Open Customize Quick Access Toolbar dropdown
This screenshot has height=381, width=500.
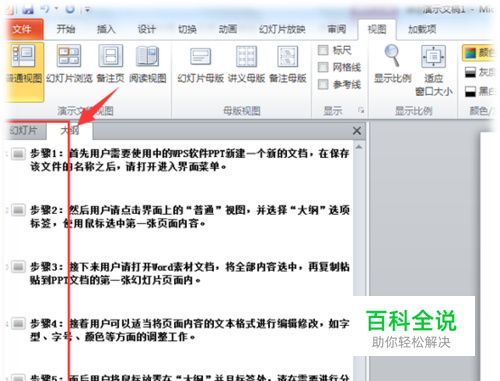[x=87, y=10]
